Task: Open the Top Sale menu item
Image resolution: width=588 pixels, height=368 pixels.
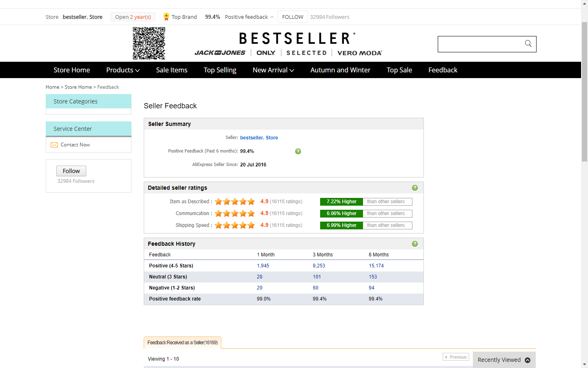Action: [399, 70]
